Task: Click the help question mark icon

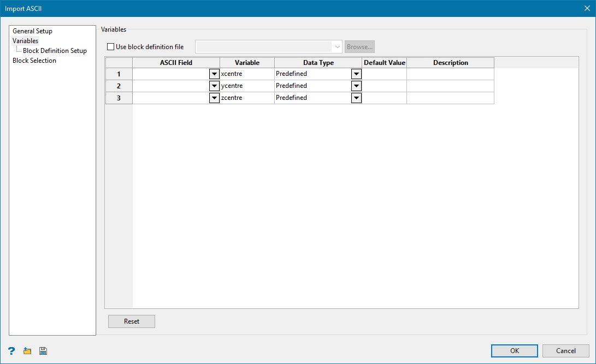Action: coord(11,351)
